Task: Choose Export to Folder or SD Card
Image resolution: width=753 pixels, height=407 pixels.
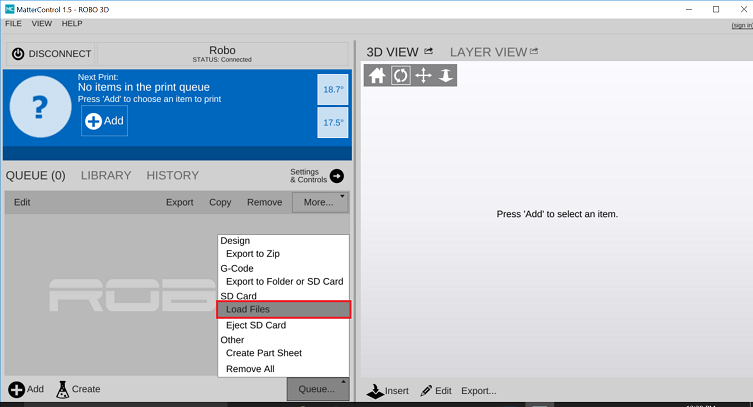Action: tap(283, 282)
